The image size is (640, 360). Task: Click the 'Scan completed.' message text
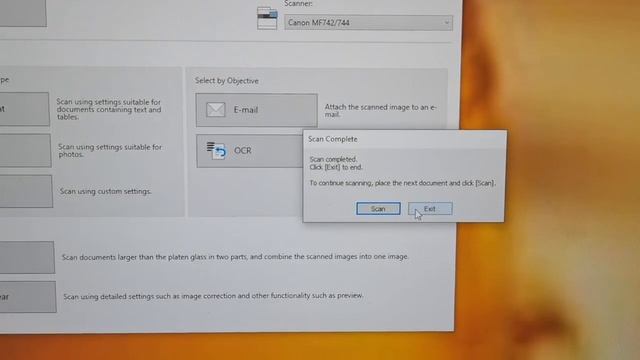(x=333, y=159)
